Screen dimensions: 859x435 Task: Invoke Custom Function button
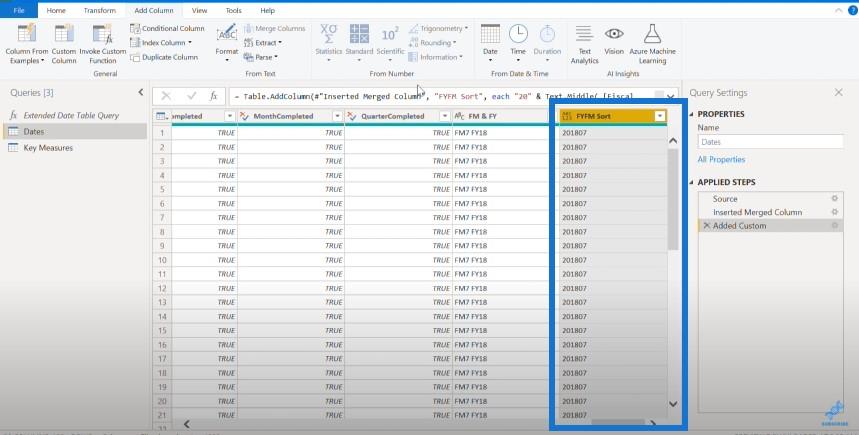[x=102, y=44]
